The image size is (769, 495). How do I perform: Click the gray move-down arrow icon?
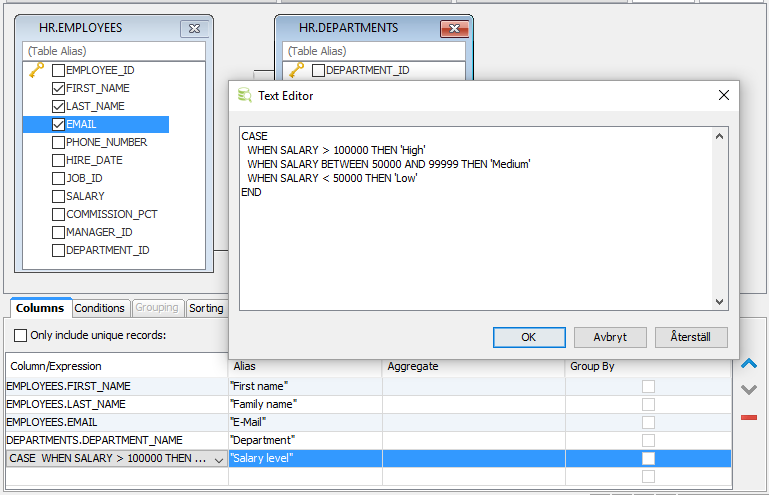(748, 390)
